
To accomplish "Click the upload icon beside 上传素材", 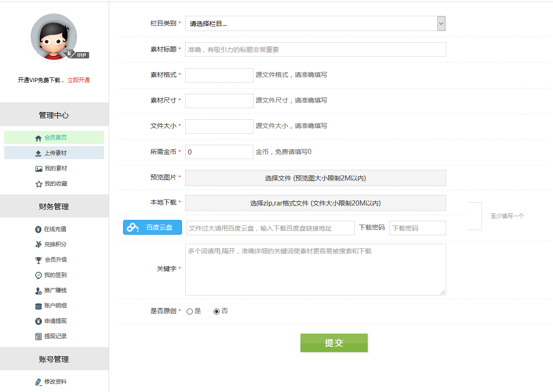I will click(39, 153).
